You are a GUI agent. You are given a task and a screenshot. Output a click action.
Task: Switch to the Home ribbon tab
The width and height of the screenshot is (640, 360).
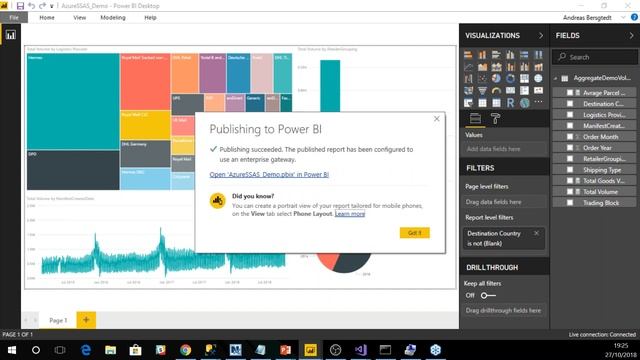[x=47, y=18]
